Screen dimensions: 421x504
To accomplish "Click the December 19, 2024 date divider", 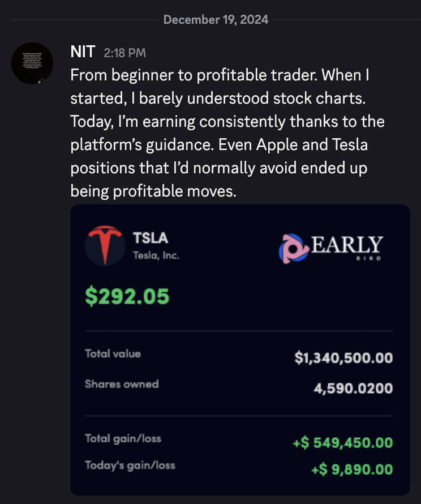I will [x=216, y=20].
